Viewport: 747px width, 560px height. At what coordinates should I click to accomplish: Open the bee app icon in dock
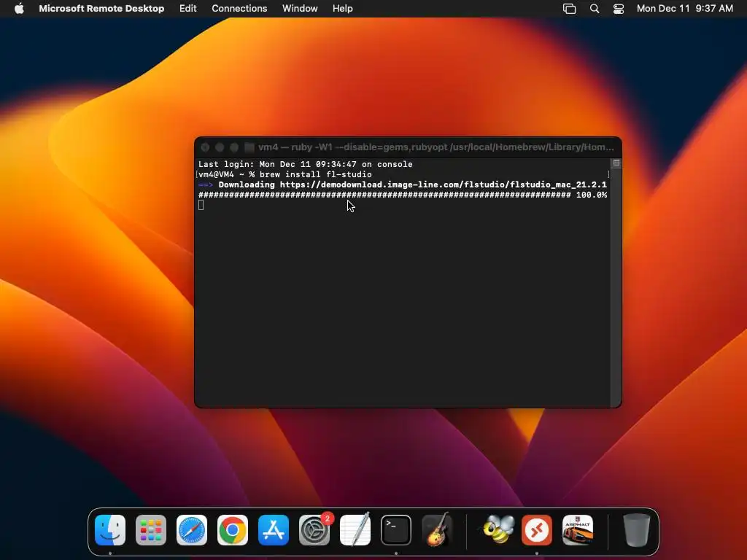coord(498,530)
